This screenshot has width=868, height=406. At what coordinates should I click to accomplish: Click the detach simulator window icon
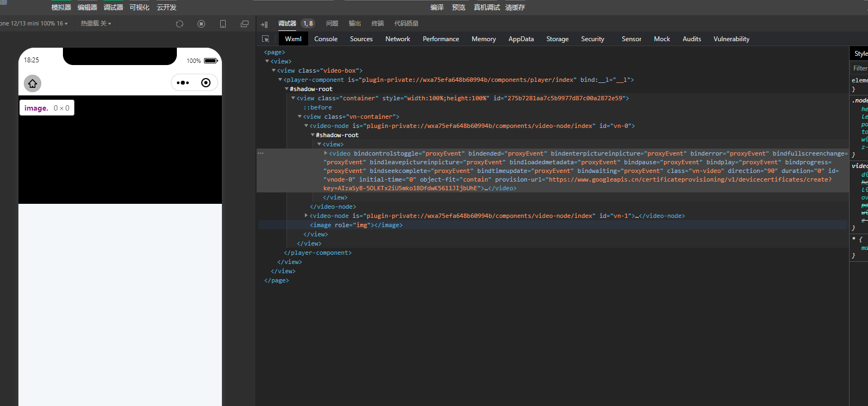pyautogui.click(x=245, y=24)
